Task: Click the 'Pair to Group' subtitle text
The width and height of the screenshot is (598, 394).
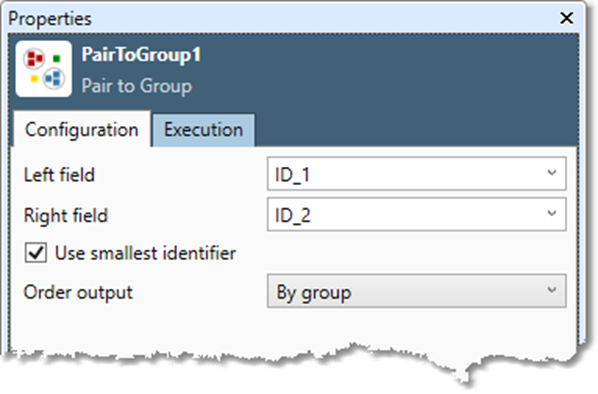Action: point(137,86)
